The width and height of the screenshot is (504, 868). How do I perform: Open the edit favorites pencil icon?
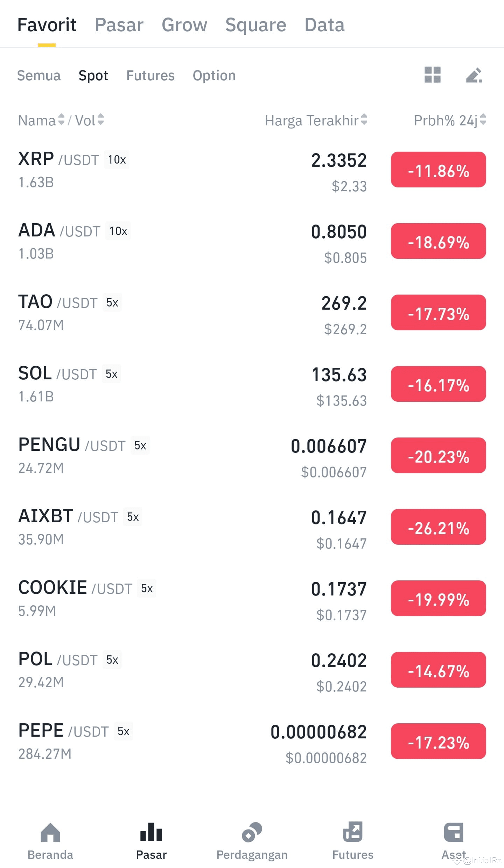pos(474,75)
